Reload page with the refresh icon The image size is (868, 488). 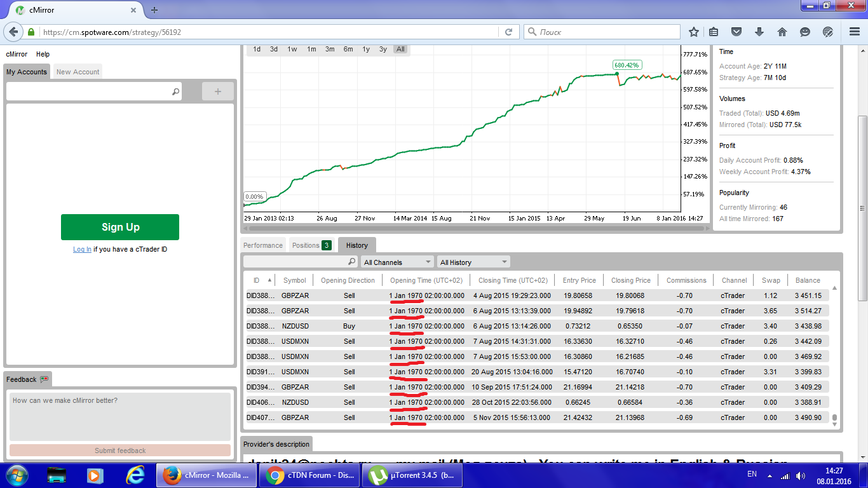point(508,32)
